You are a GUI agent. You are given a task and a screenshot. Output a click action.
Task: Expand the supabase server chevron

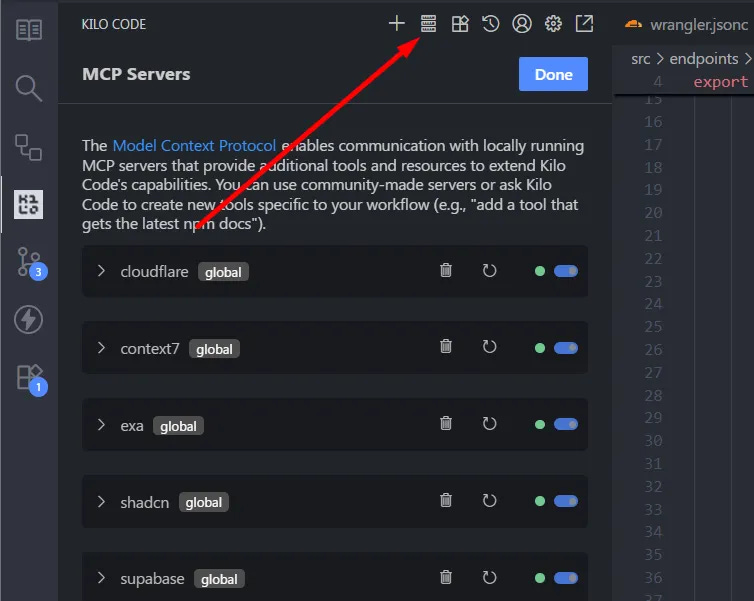click(x=101, y=577)
